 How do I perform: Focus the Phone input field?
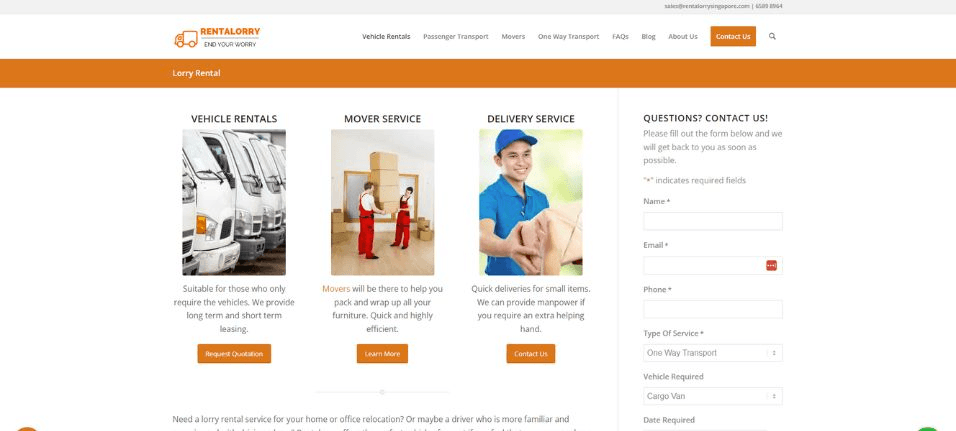tap(713, 309)
